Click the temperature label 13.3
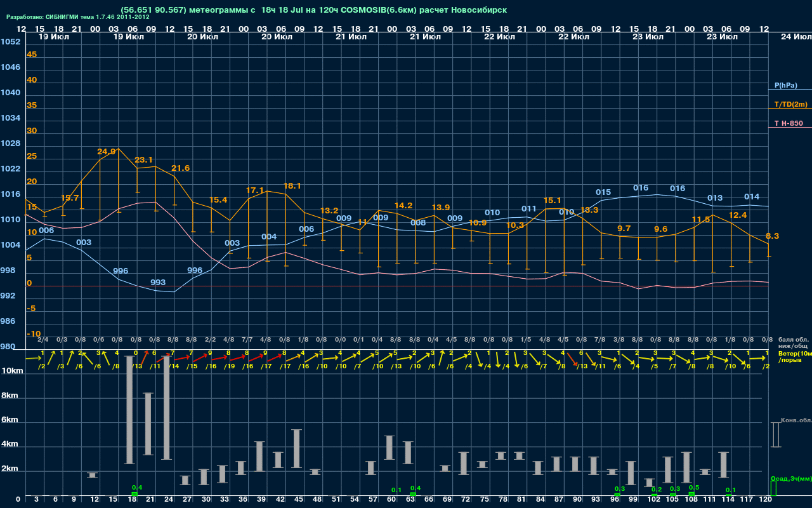 [x=589, y=210]
